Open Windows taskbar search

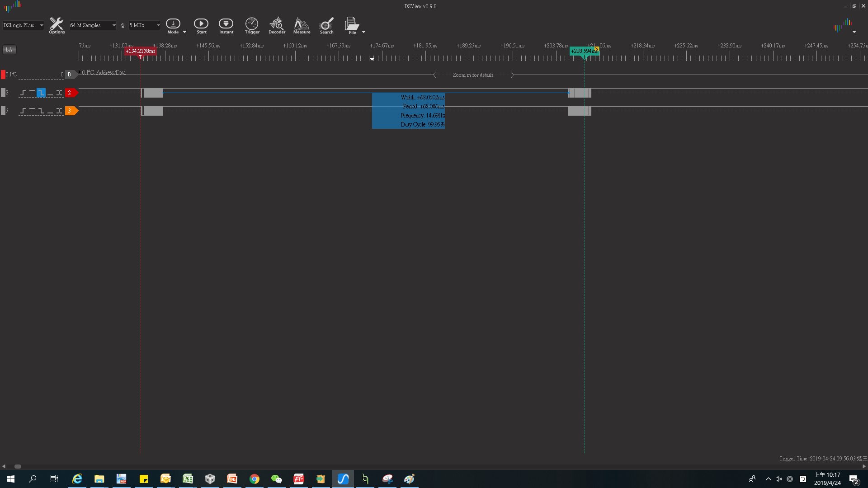tap(33, 479)
